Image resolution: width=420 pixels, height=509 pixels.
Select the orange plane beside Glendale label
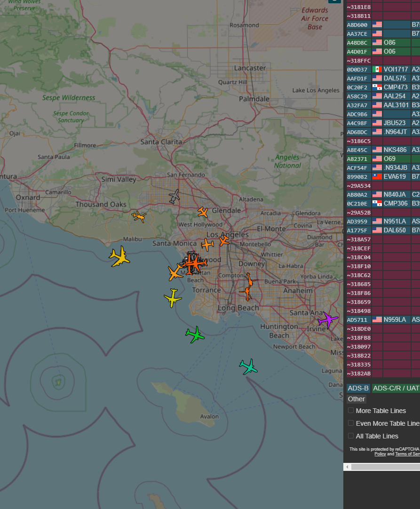point(203,212)
